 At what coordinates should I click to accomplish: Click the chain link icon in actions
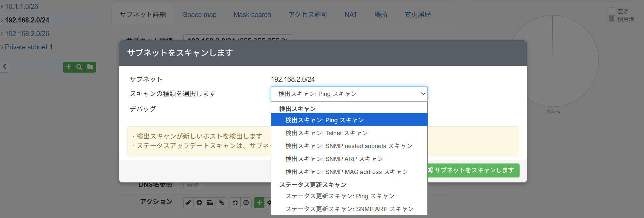221,202
